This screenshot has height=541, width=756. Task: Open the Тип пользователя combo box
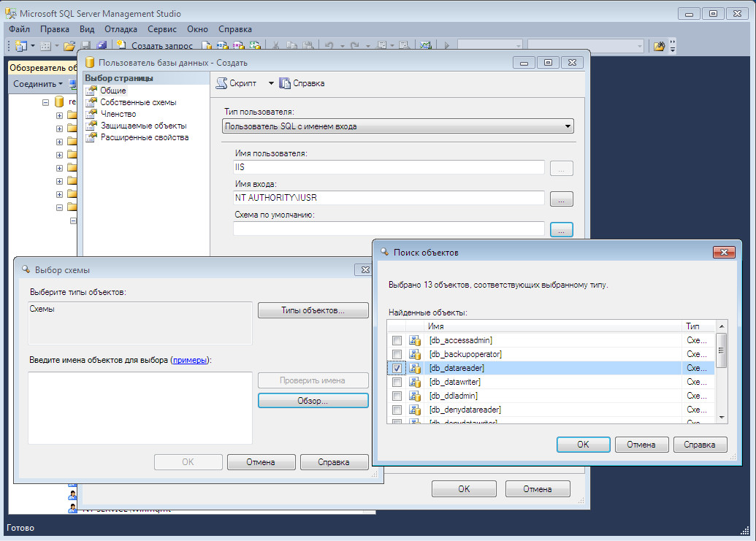coord(398,126)
